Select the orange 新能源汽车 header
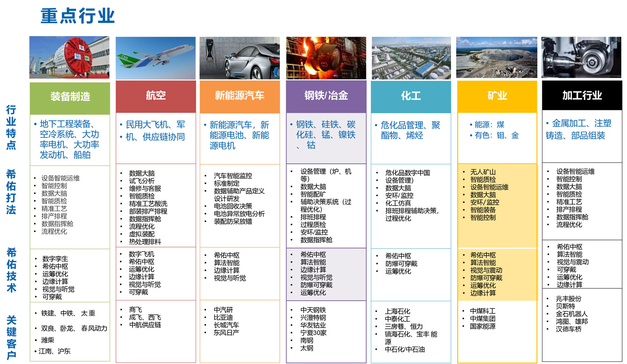This screenshot has width=627, height=364. 240,97
